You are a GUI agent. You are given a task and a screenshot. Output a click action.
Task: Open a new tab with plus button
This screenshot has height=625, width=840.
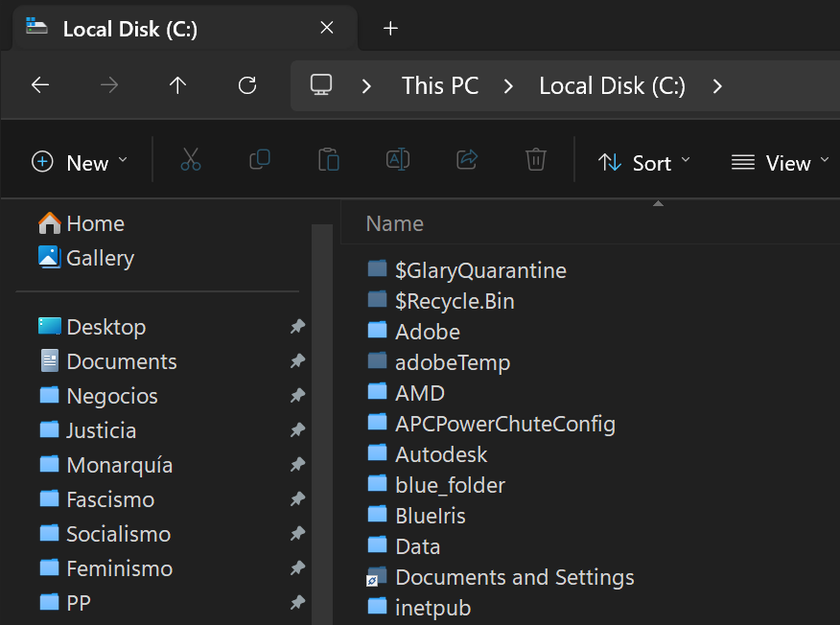pos(390,28)
